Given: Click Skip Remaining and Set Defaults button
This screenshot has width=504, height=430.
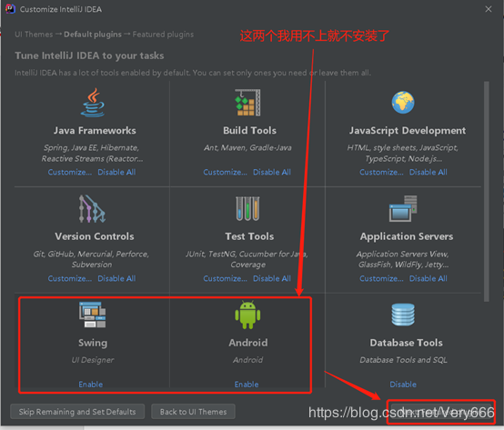Looking at the screenshot, I should click(77, 412).
